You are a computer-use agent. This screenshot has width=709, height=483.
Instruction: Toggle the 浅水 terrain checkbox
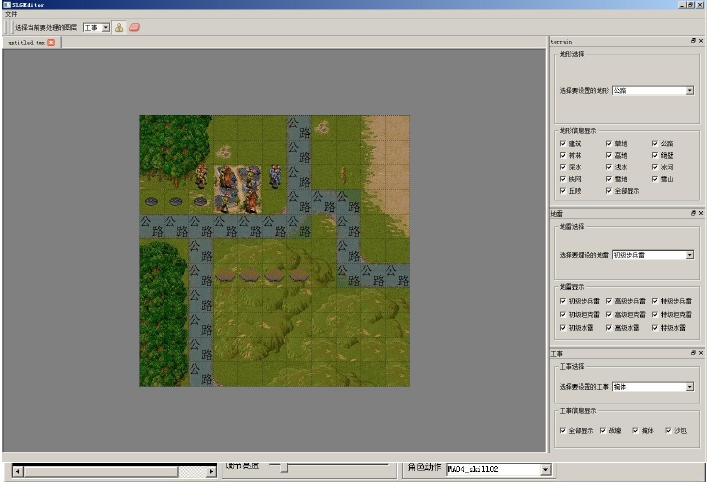[609, 167]
